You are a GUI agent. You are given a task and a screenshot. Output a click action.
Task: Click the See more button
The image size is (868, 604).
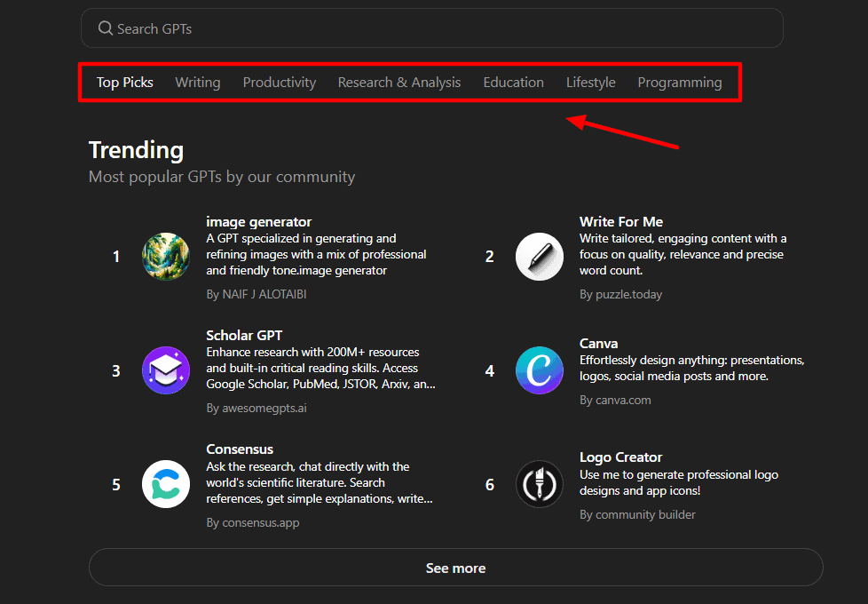tap(455, 568)
